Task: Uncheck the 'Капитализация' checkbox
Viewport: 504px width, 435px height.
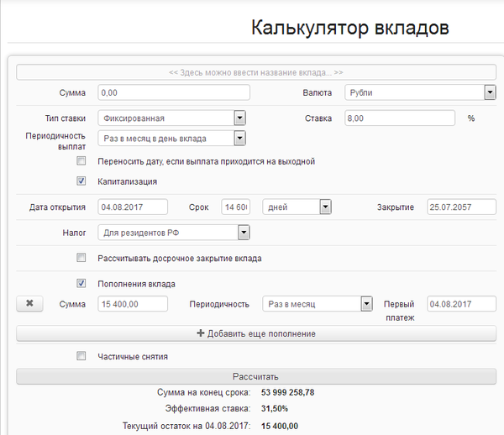Action: point(81,181)
